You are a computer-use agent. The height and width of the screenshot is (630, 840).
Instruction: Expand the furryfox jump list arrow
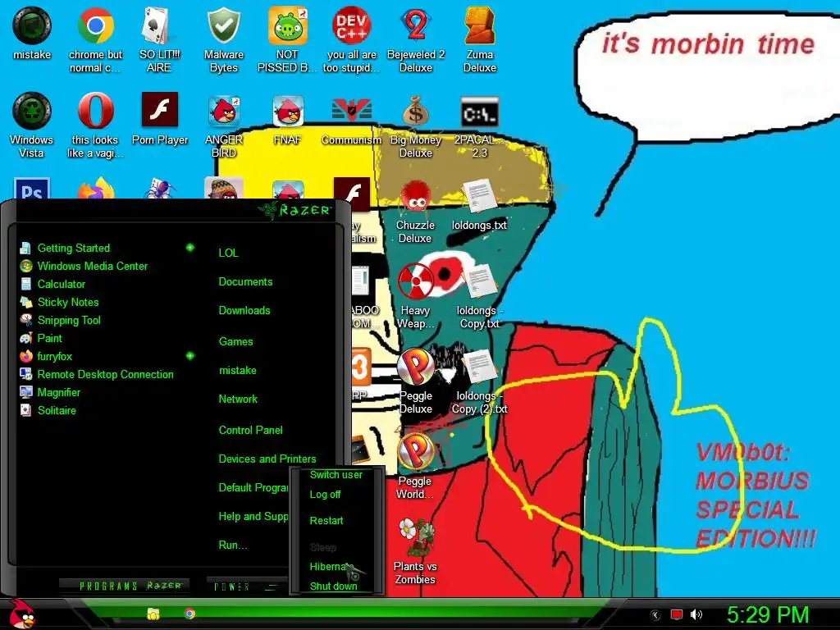[x=189, y=356]
